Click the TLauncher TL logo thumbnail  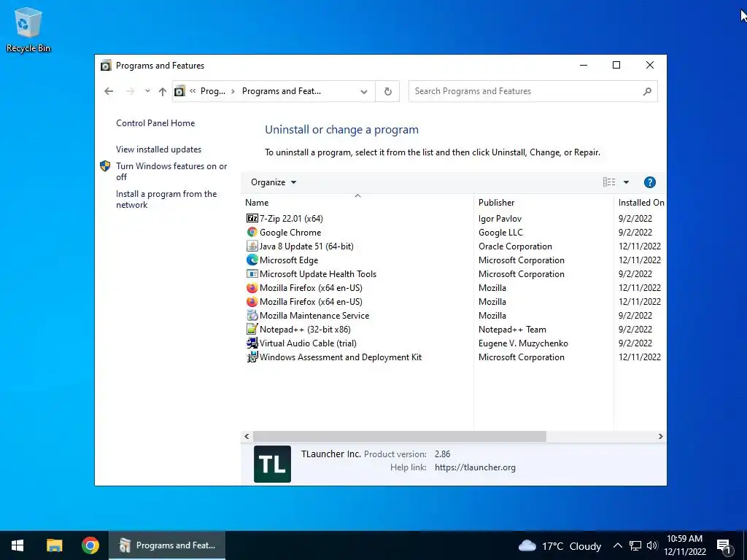[x=273, y=464]
